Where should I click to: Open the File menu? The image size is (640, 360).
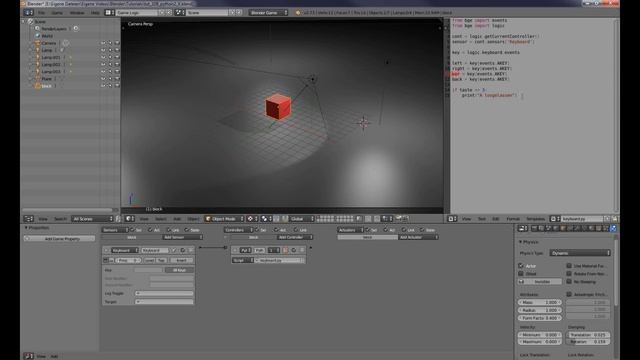41,13
